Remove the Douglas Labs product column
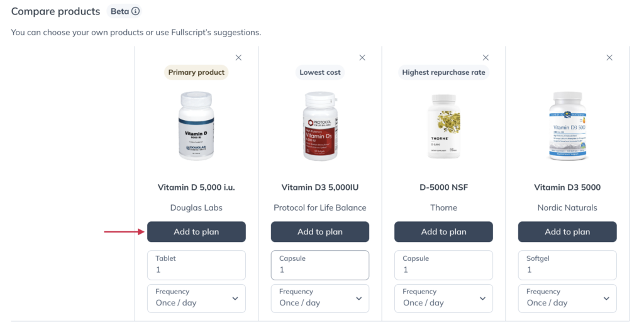This screenshot has width=644, height=330. (x=238, y=58)
